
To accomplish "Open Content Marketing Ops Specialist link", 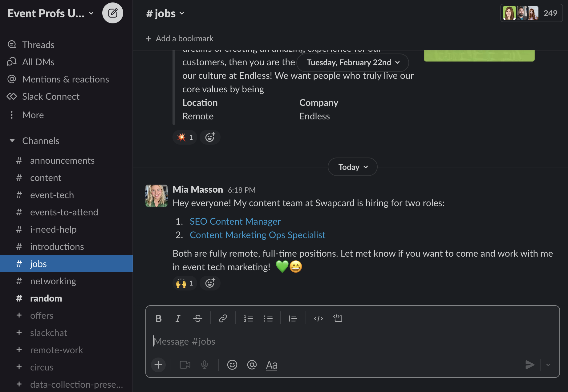I will pyautogui.click(x=258, y=235).
